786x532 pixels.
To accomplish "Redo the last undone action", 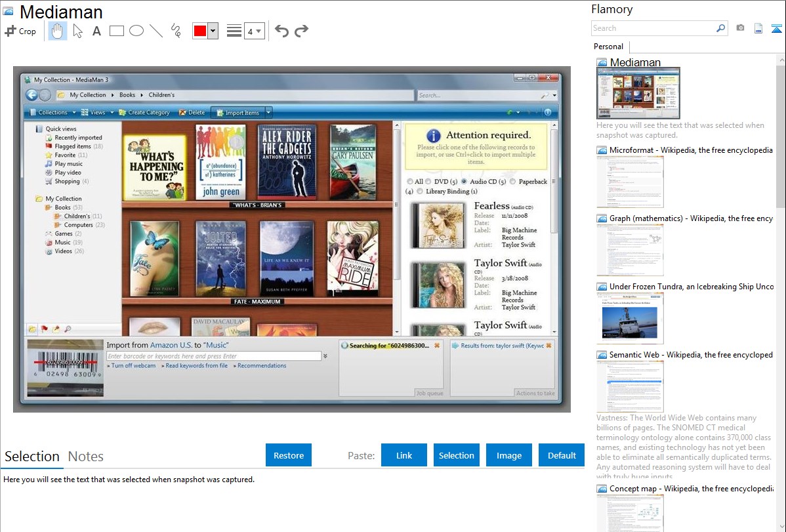I will (301, 31).
